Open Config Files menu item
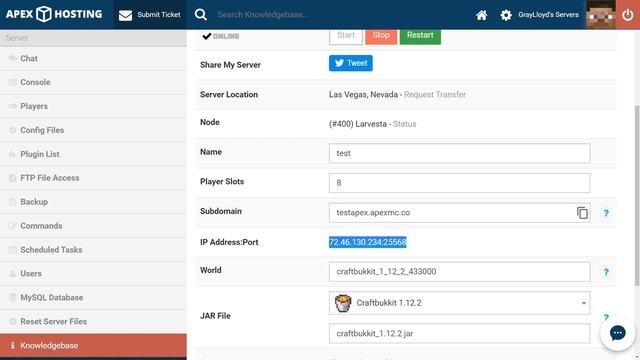 (x=93, y=130)
